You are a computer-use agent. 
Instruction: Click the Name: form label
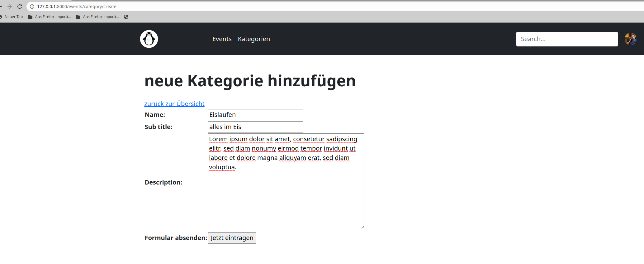155,115
